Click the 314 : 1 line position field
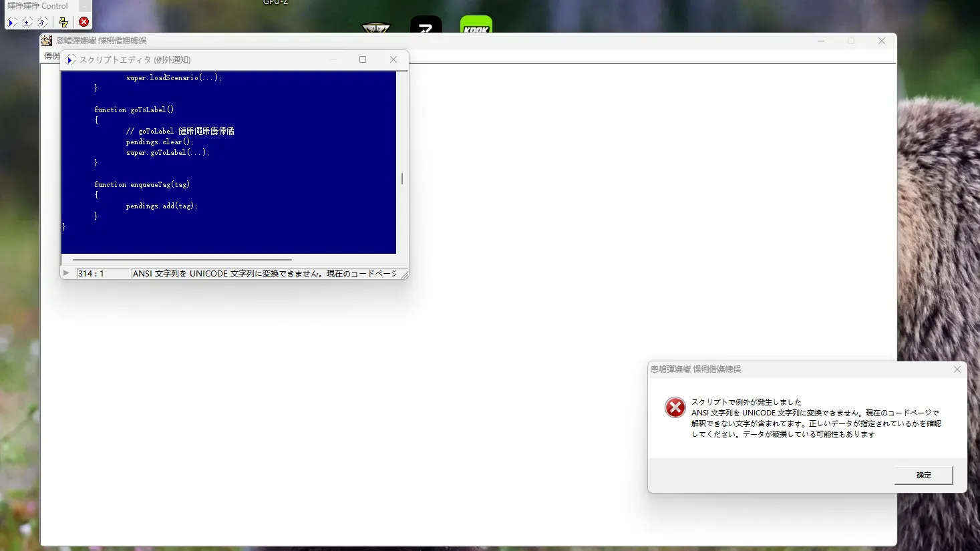The width and height of the screenshot is (980, 551). point(103,274)
